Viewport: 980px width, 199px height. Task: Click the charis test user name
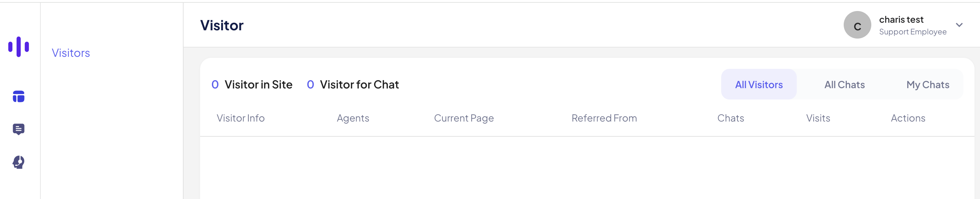pyautogui.click(x=901, y=19)
